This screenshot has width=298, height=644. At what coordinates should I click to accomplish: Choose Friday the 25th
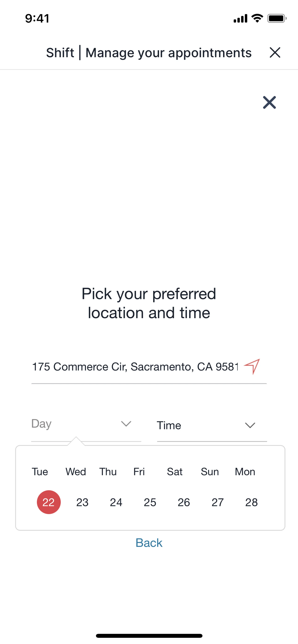click(x=150, y=502)
